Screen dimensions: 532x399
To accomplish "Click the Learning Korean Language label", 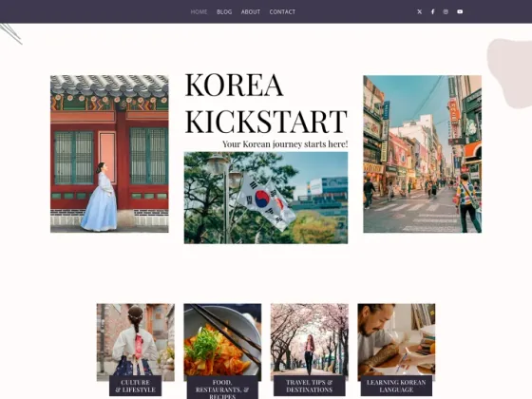I will point(396,386).
